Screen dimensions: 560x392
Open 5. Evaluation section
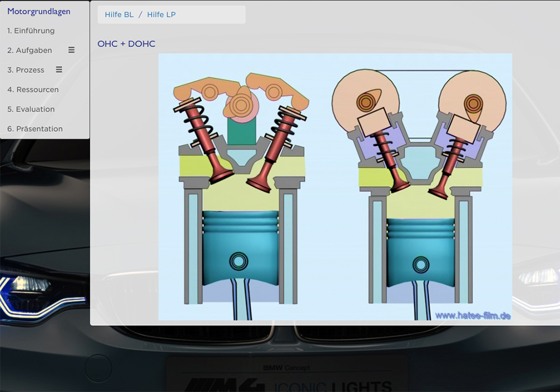pos(31,109)
